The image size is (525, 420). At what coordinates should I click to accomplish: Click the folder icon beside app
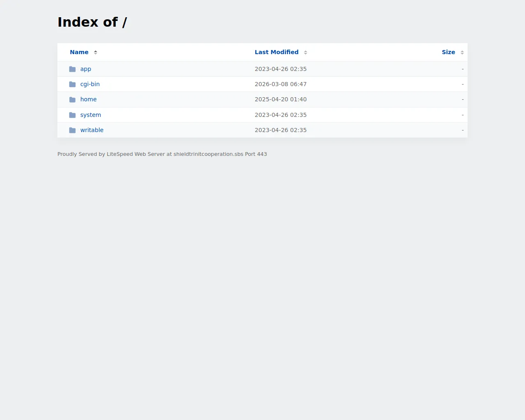click(72, 69)
